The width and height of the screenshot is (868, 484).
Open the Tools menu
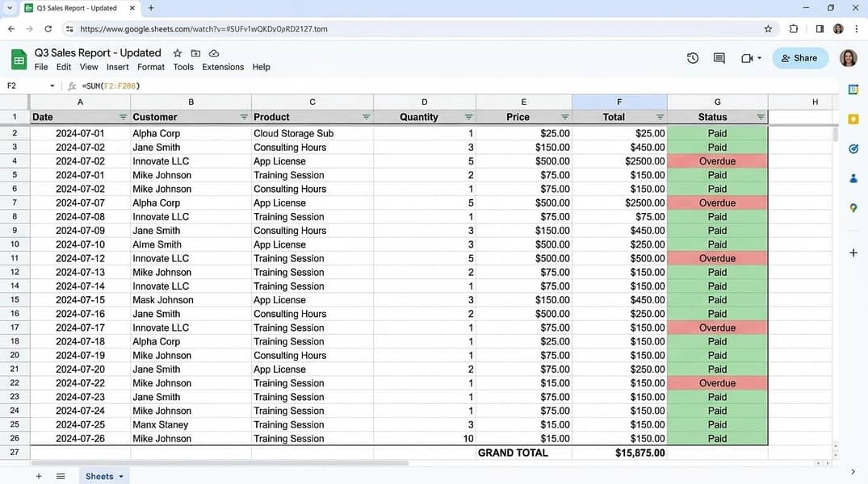(183, 67)
